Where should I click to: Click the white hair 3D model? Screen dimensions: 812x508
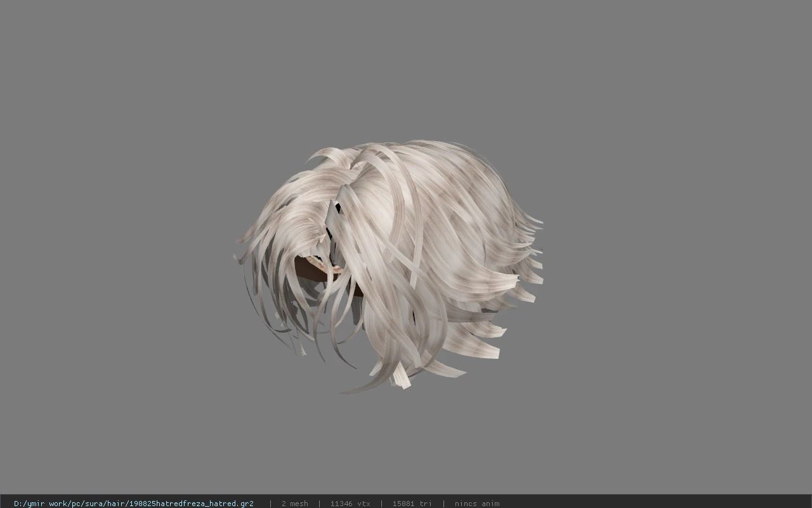point(389,265)
